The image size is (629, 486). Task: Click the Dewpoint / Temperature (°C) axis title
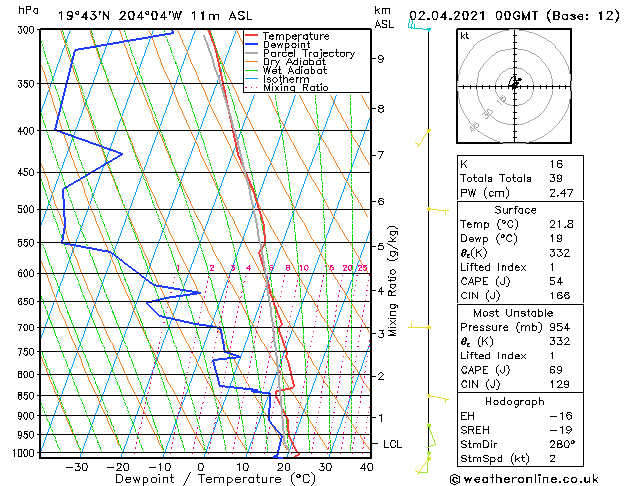[215, 479]
